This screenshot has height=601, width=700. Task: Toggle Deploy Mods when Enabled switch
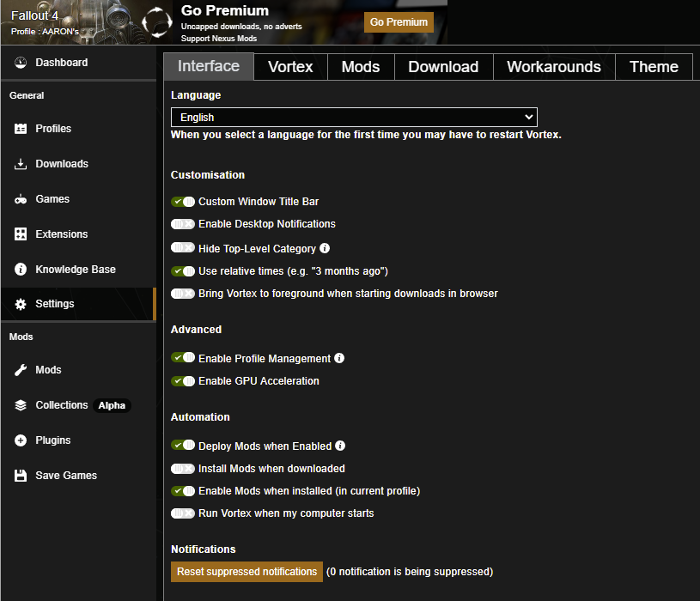[x=183, y=445]
